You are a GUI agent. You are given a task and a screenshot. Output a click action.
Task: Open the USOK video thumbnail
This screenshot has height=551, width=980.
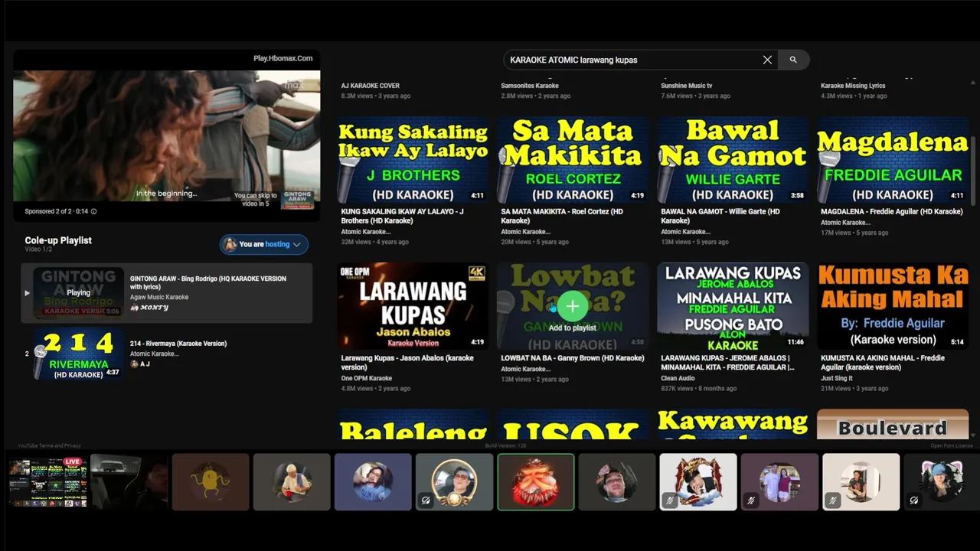573,425
